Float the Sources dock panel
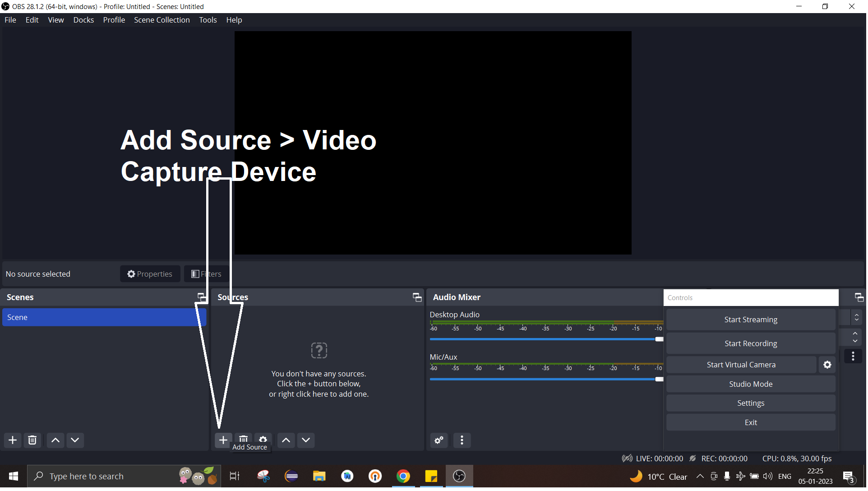 tap(418, 298)
